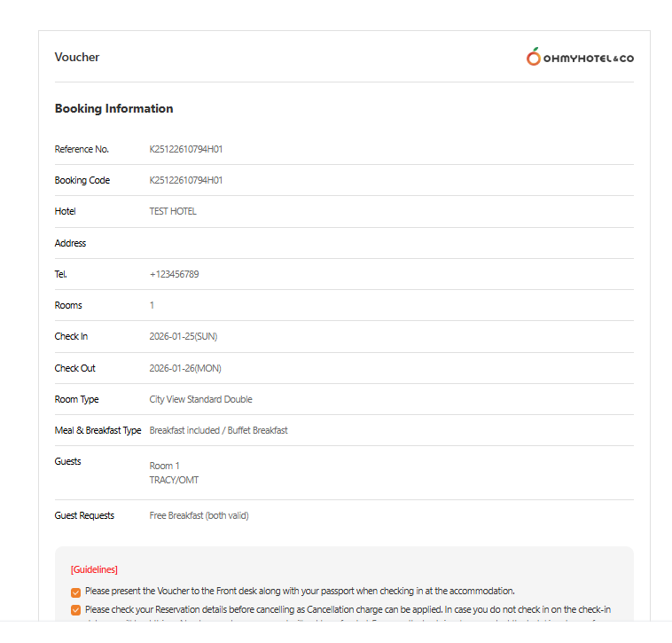Click the Rooms count value
Image resolution: width=672 pixels, height=643 pixels.
point(152,305)
